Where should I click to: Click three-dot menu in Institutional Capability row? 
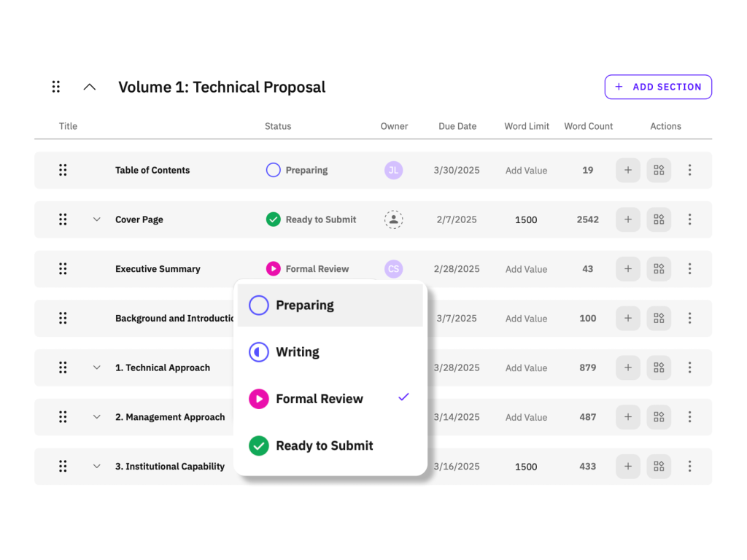click(689, 466)
